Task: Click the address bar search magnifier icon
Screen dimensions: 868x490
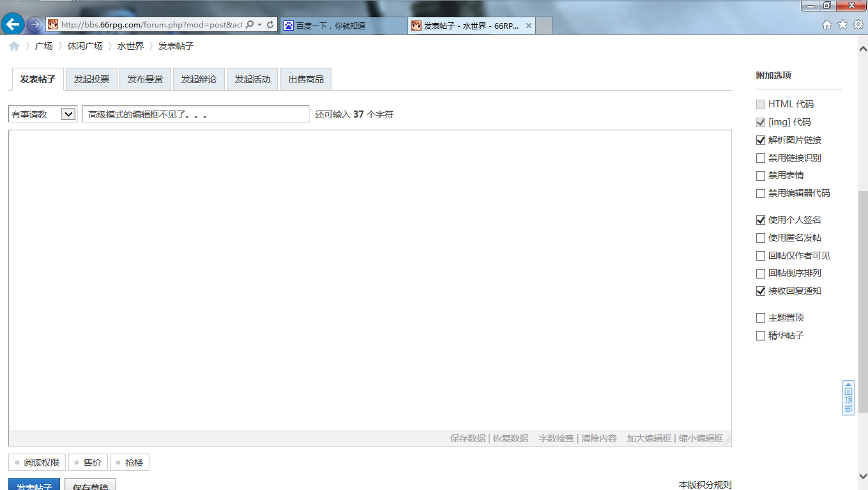Action: pyautogui.click(x=250, y=24)
